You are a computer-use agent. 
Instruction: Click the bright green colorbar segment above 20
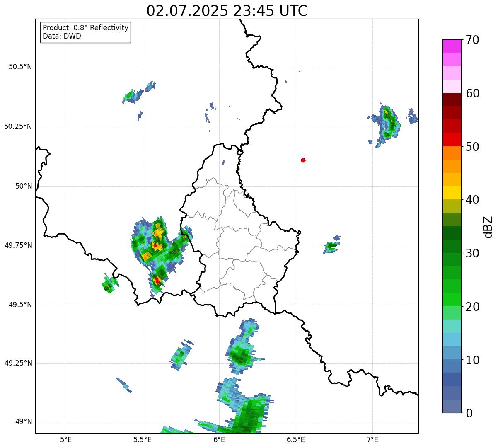pos(452,299)
